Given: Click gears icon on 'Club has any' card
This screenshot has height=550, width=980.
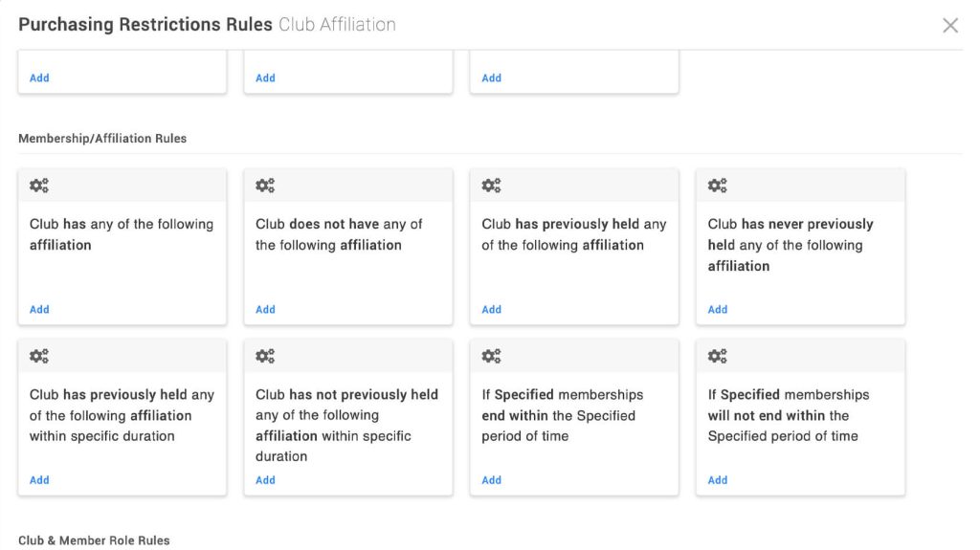Looking at the screenshot, I should point(38,185).
